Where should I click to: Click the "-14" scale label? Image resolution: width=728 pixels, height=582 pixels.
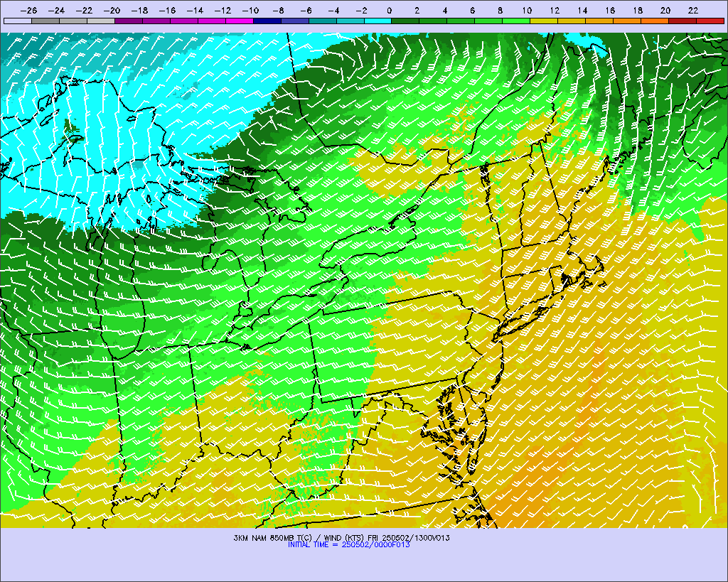pyautogui.click(x=195, y=10)
